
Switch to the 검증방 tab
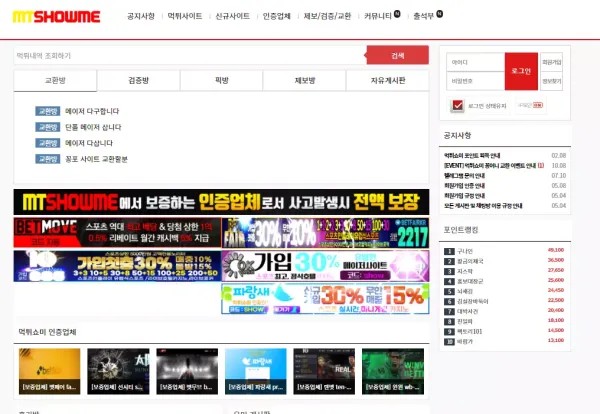pos(139,80)
